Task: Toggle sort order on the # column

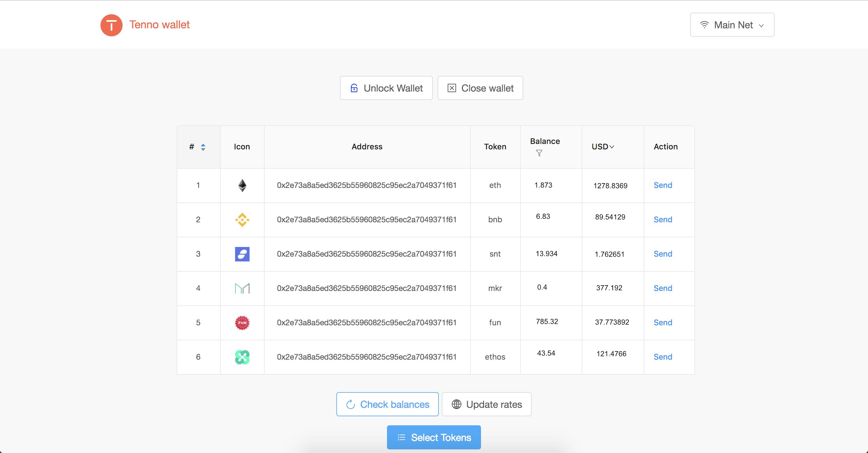Action: point(203,147)
